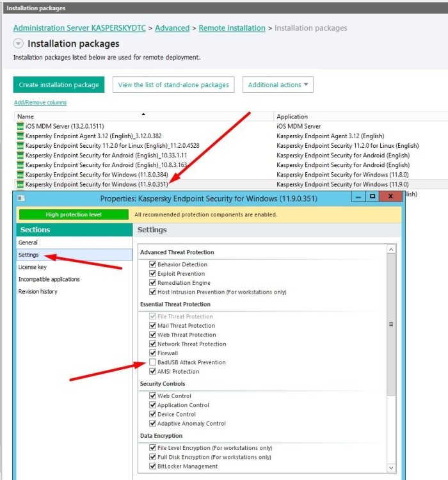
Task: Uncheck Network Threat Protection
Action: (x=152, y=344)
